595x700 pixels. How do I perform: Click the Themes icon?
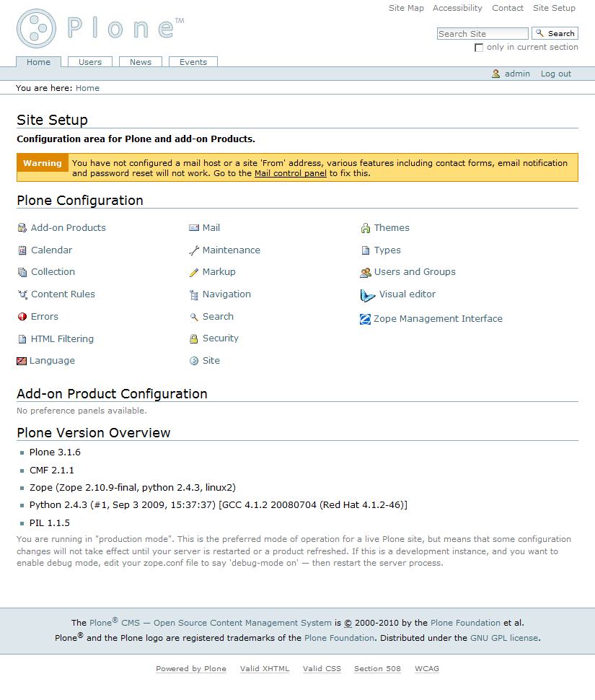coord(366,228)
